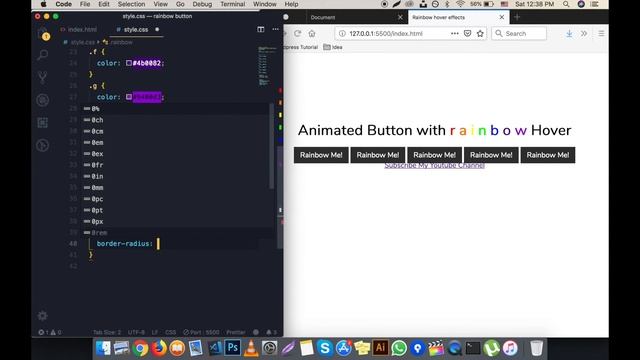Viewport: 640px width, 360px height.
Task: Click the third Rainbow Me! button
Action: (x=434, y=155)
